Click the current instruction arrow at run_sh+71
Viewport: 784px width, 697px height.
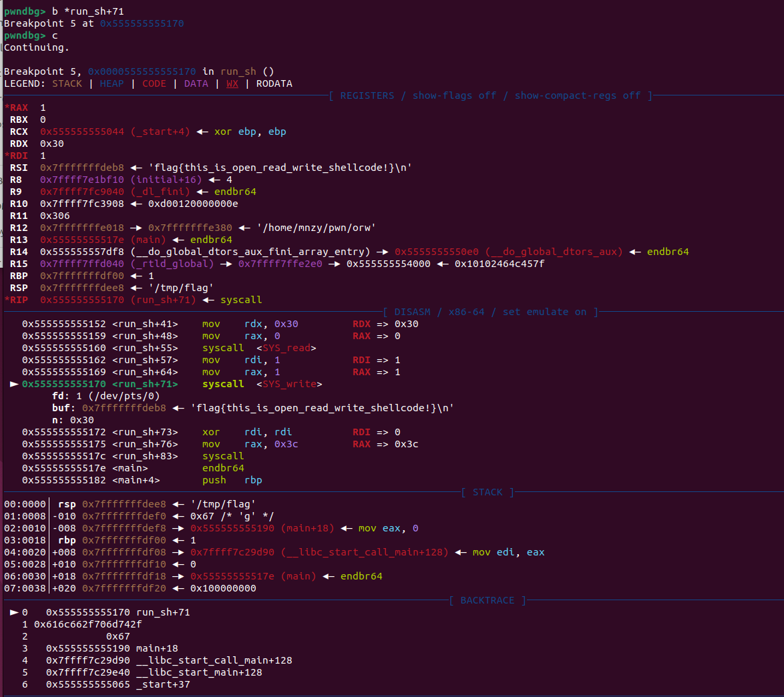tap(14, 383)
